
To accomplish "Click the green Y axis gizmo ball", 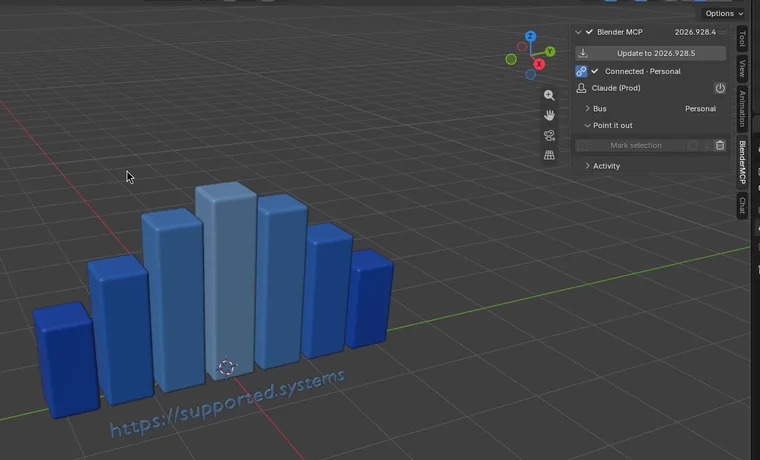I will pos(550,51).
